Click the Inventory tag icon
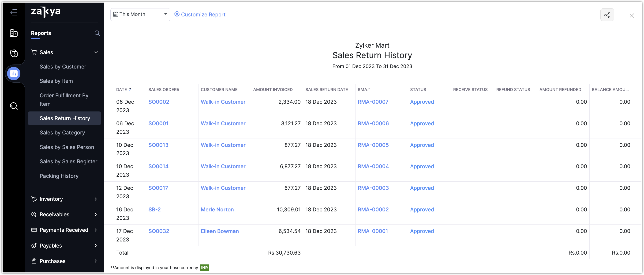Image resolution: width=644 pixels, height=275 pixels. click(34, 199)
